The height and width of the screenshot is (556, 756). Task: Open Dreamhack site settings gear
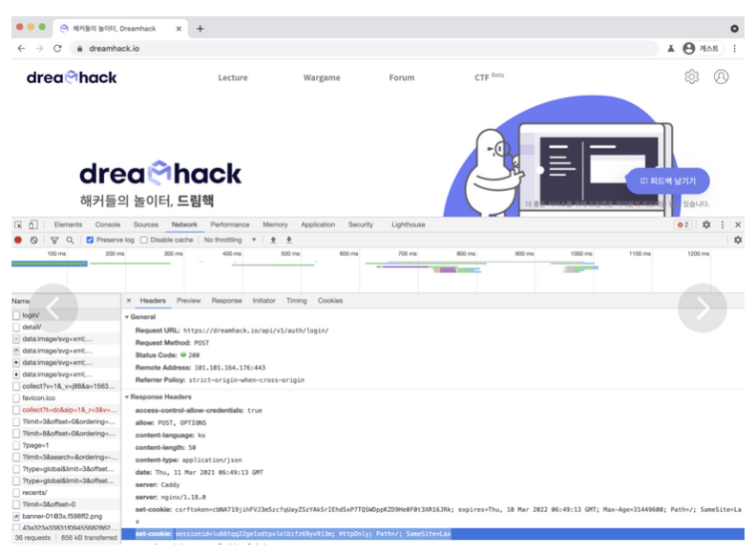tap(691, 76)
